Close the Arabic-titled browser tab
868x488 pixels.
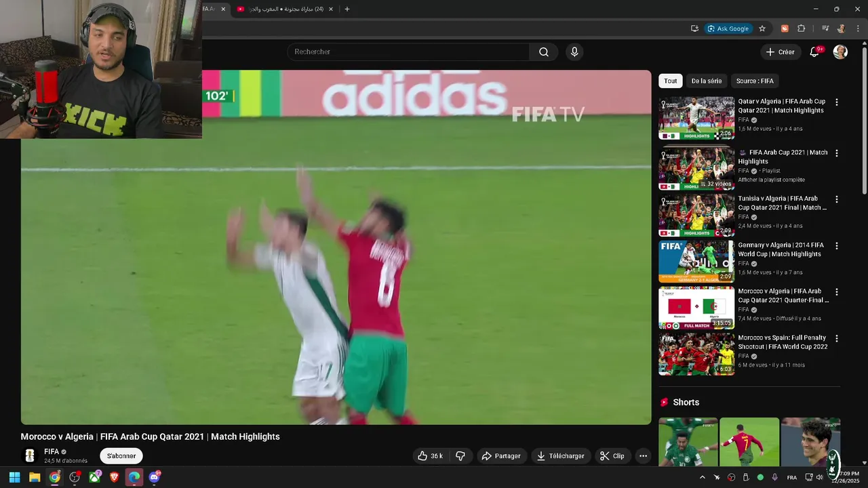coord(331,9)
